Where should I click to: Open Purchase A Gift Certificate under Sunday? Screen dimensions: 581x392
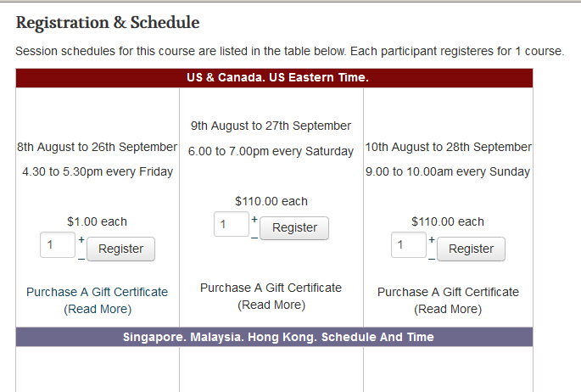click(x=448, y=292)
